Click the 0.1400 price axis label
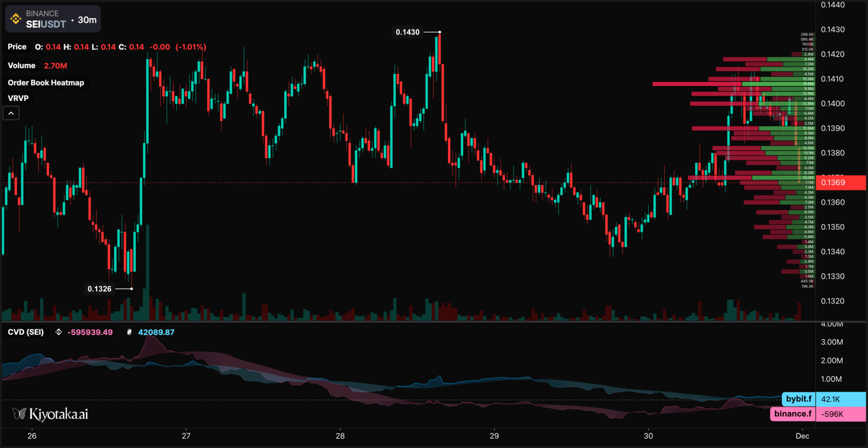Viewport: 868px width, 448px height. [x=833, y=104]
